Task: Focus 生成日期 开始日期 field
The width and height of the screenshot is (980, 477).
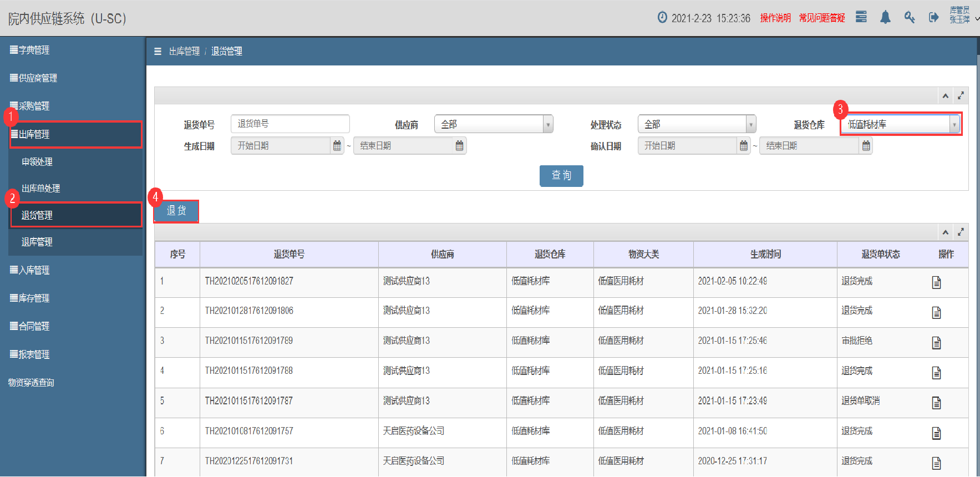Action: (x=281, y=145)
